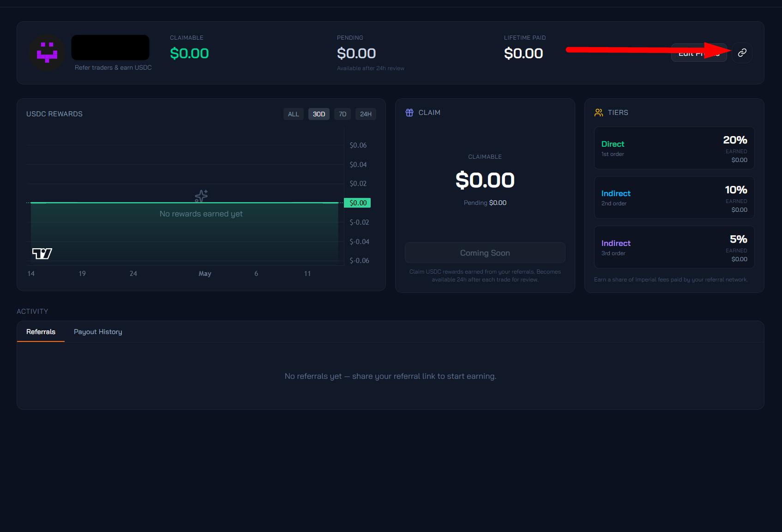782x532 pixels.
Task: Click the redacted username box
Action: 110,48
